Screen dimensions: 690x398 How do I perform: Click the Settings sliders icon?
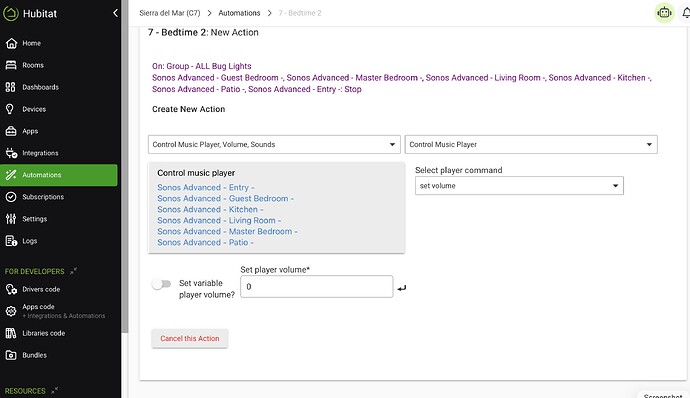(x=11, y=219)
